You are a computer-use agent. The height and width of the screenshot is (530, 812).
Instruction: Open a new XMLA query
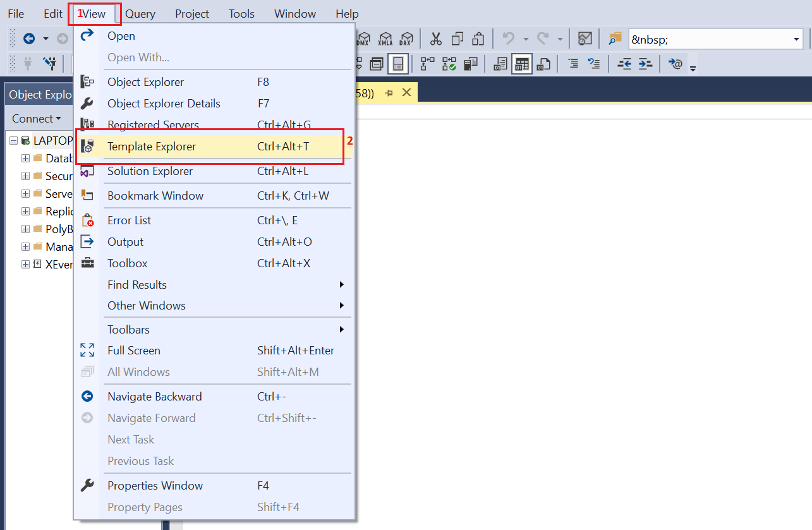pos(384,39)
